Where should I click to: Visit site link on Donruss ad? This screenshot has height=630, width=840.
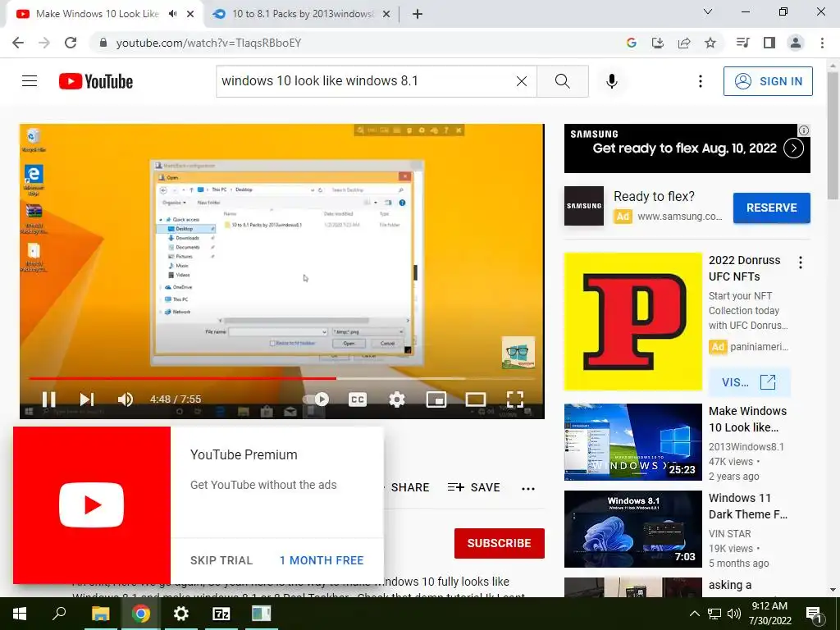coord(749,382)
